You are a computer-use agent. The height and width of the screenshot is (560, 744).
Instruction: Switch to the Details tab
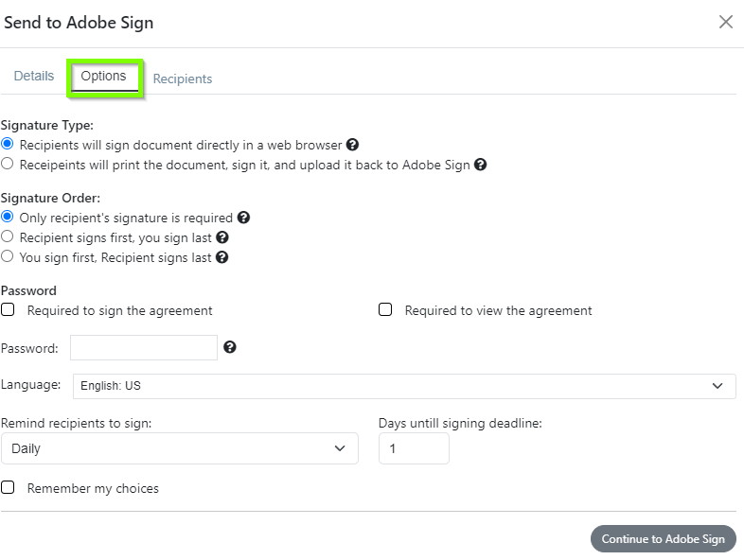[34, 76]
